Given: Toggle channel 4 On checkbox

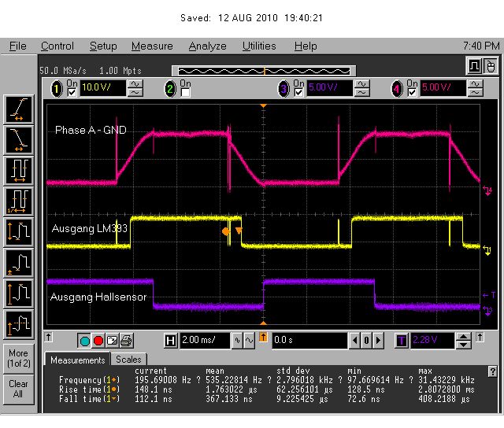Looking at the screenshot, I should (x=412, y=93).
